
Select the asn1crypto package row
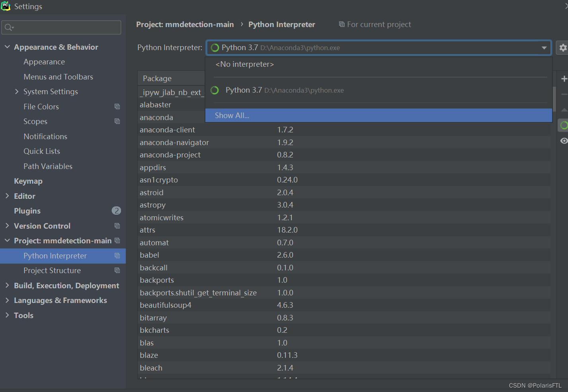tap(344, 180)
